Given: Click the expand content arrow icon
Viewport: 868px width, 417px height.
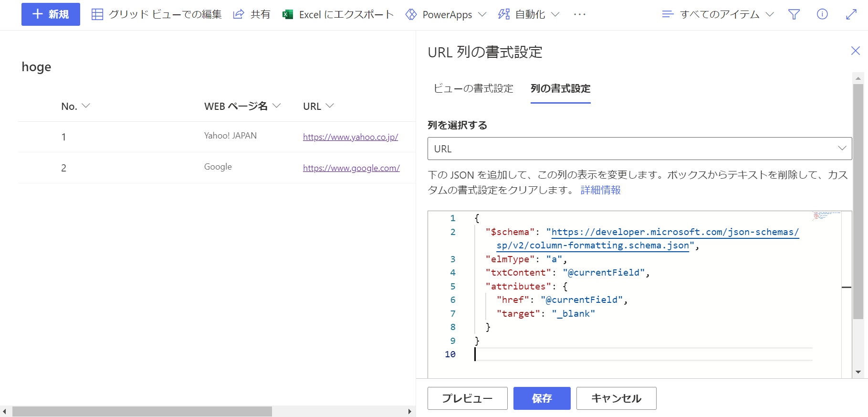Looking at the screenshot, I should [851, 14].
